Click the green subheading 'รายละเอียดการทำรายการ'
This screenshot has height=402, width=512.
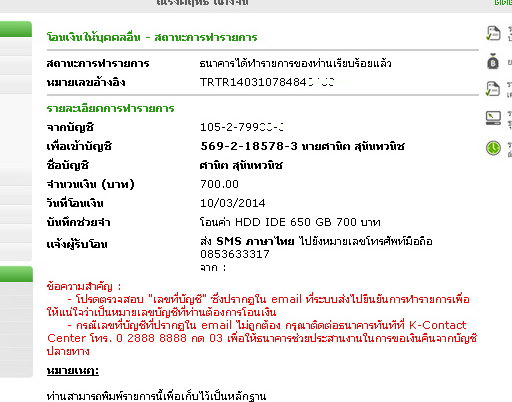pyautogui.click(x=110, y=108)
